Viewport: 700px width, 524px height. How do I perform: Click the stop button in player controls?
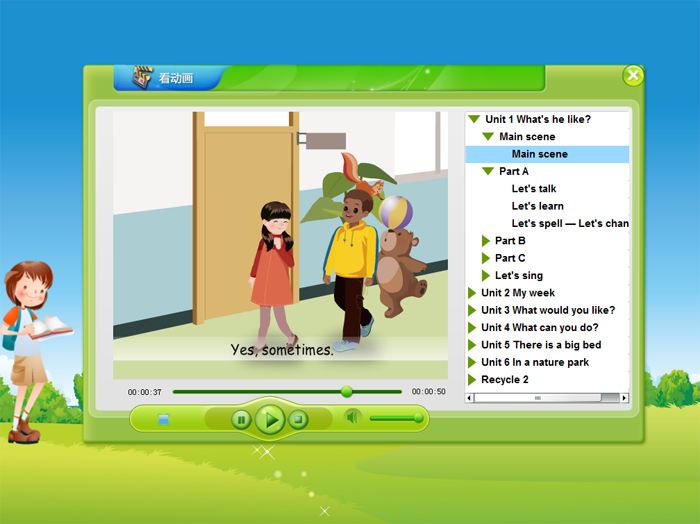coord(298,420)
